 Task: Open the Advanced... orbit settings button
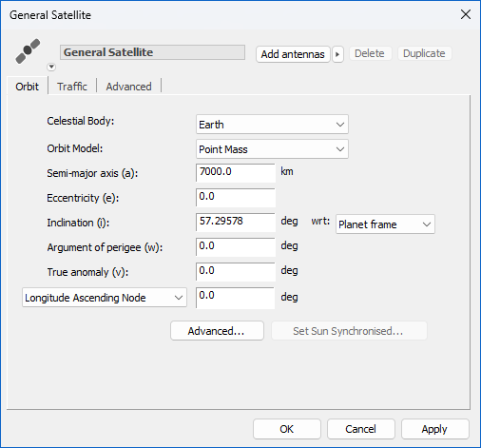[x=217, y=331]
